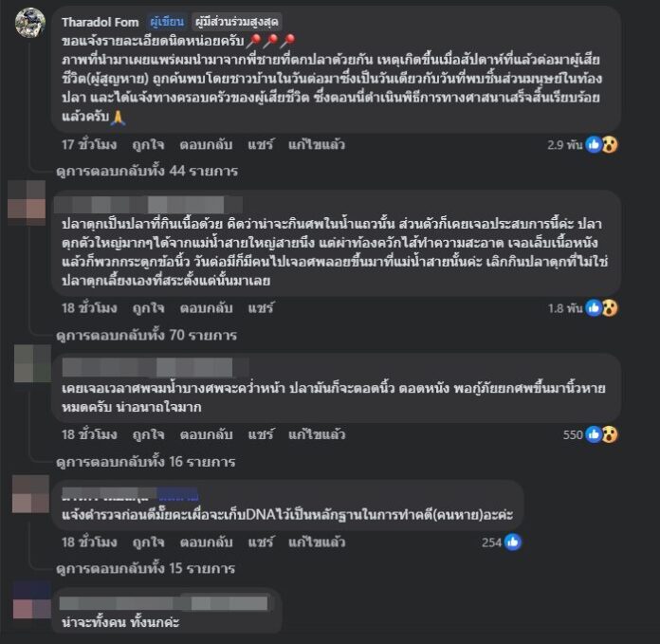Click the wow emoji reaction beside 1.8 พัน
This screenshot has width=660, height=644.
point(610,308)
